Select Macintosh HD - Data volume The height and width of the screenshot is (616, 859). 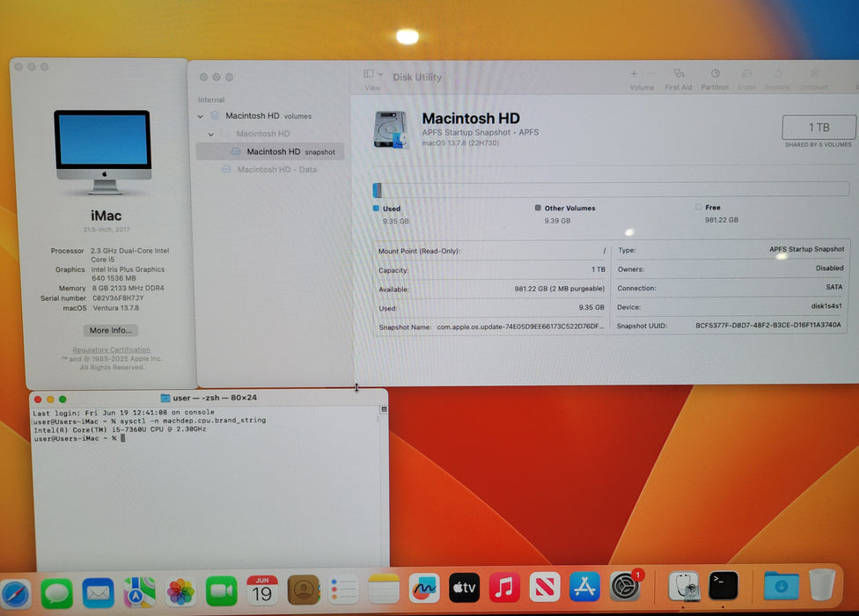point(270,170)
